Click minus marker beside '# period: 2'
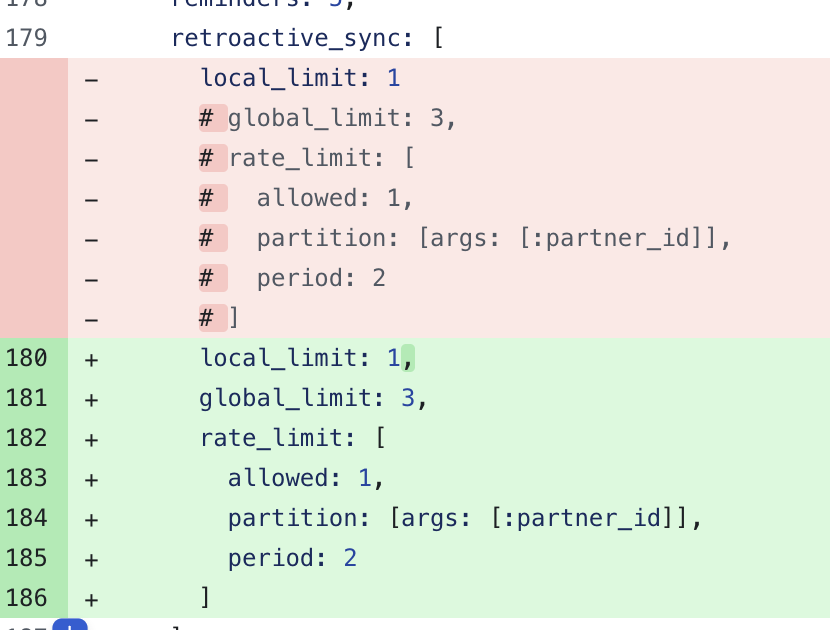830x630 pixels. [91, 280]
